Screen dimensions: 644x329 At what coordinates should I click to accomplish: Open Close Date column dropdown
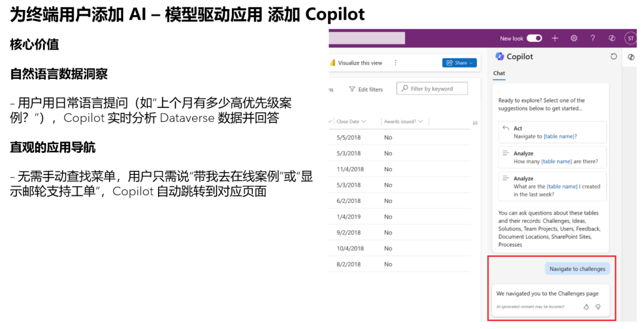pyautogui.click(x=364, y=121)
